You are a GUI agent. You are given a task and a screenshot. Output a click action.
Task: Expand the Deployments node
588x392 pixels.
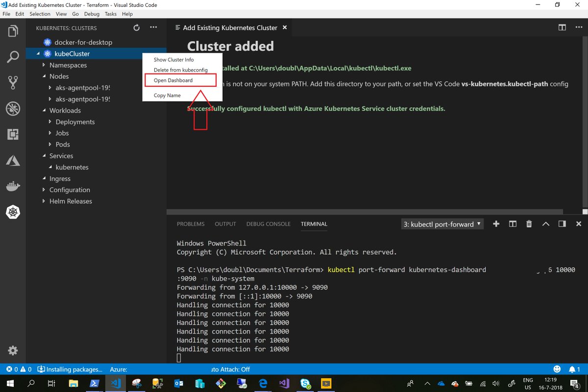pyautogui.click(x=75, y=122)
